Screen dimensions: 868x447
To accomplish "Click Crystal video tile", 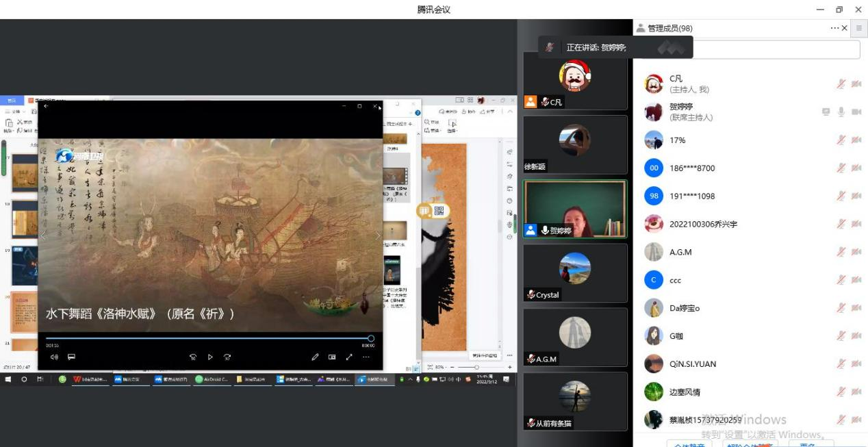I will tap(575, 273).
